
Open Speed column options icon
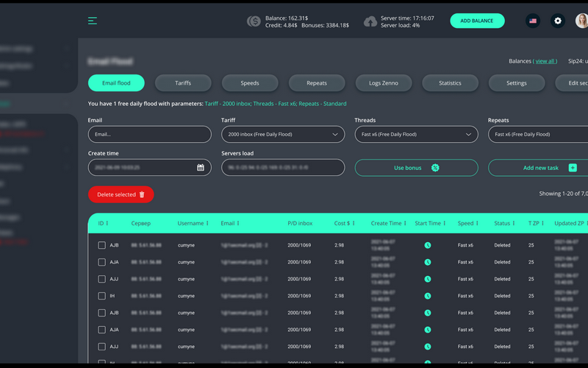477,223
